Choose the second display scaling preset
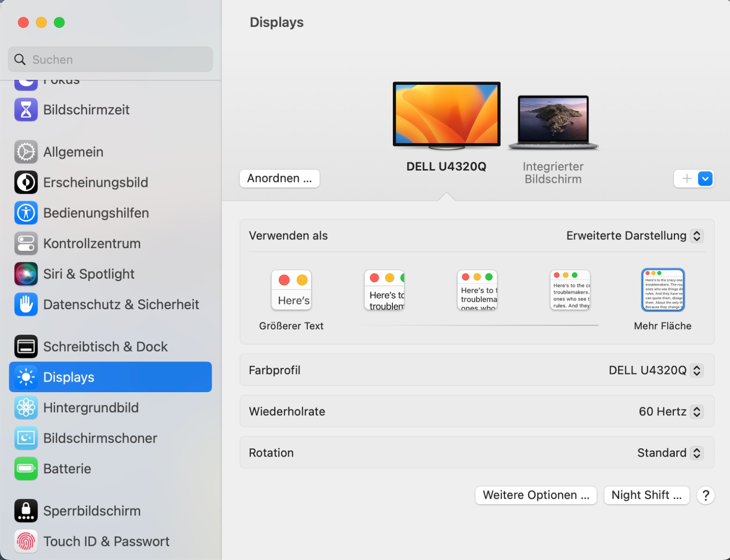Image resolution: width=730 pixels, height=560 pixels. click(384, 290)
